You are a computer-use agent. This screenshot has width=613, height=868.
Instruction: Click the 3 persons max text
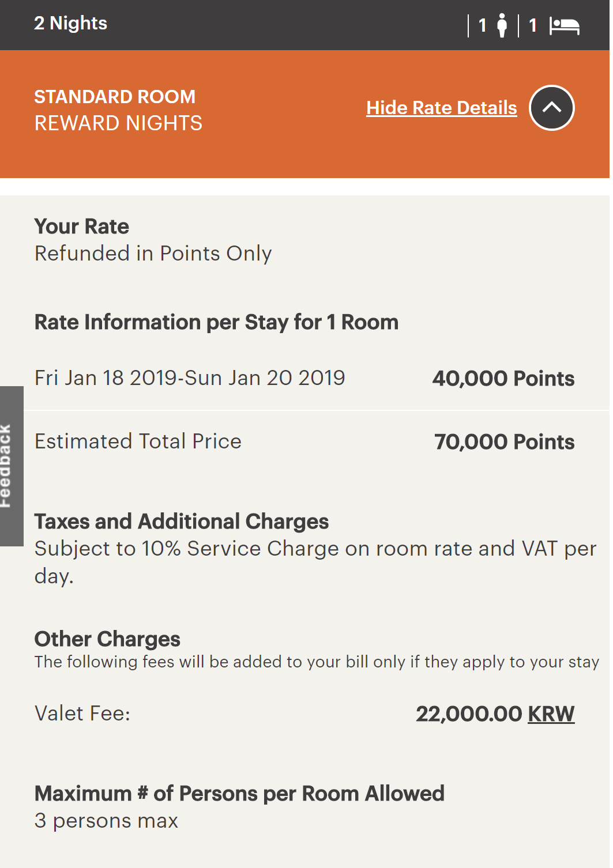[106, 821]
